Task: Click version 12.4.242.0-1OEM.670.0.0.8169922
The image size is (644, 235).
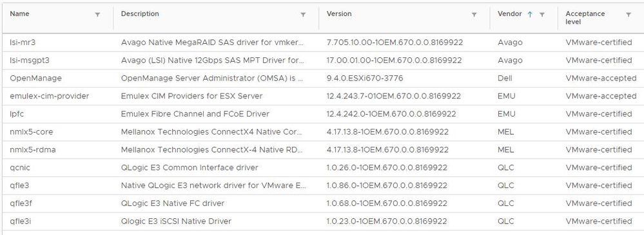Action: tap(391, 114)
